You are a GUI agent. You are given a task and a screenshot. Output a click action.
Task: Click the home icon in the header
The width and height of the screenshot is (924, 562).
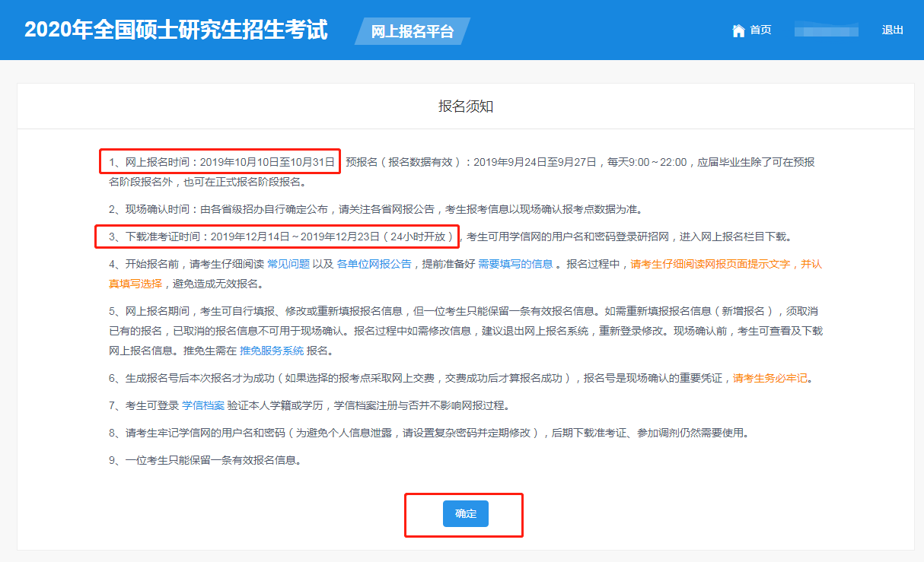click(x=738, y=30)
